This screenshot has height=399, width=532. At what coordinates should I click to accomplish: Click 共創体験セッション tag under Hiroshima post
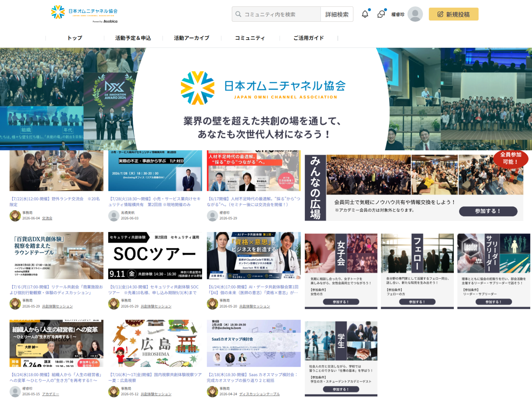[156, 394]
